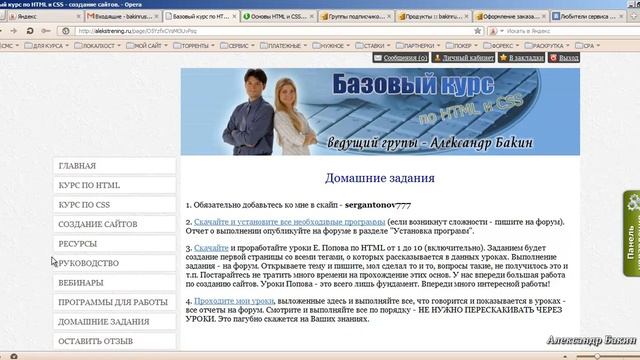Open Личный кабинет account button
Viewport: 640px width, 360px height.
(x=463, y=58)
